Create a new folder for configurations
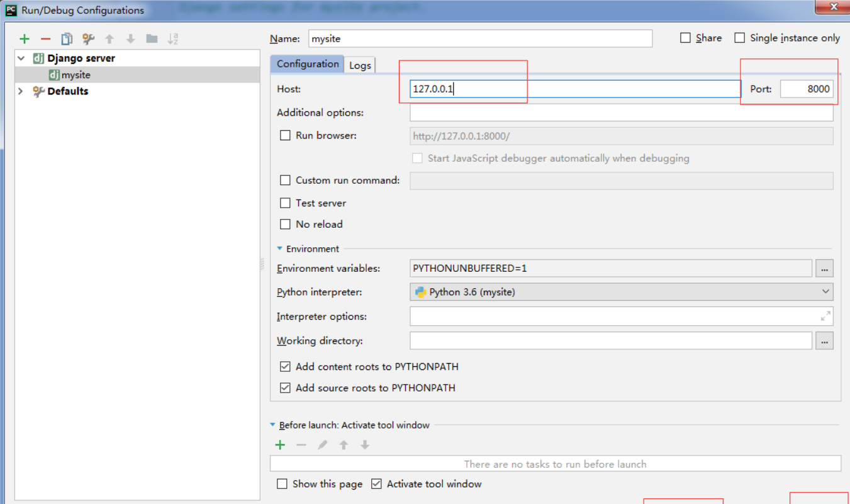Viewport: 850px width, 504px height. point(152,39)
